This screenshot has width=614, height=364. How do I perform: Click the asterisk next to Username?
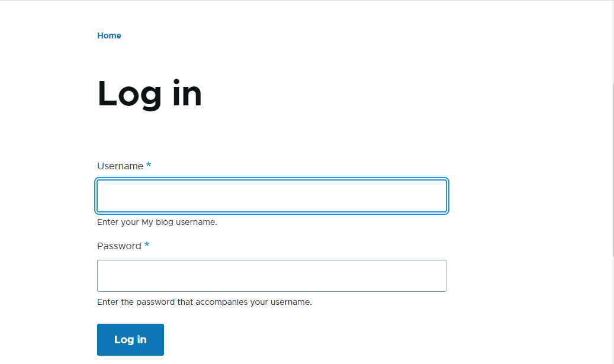point(149,165)
